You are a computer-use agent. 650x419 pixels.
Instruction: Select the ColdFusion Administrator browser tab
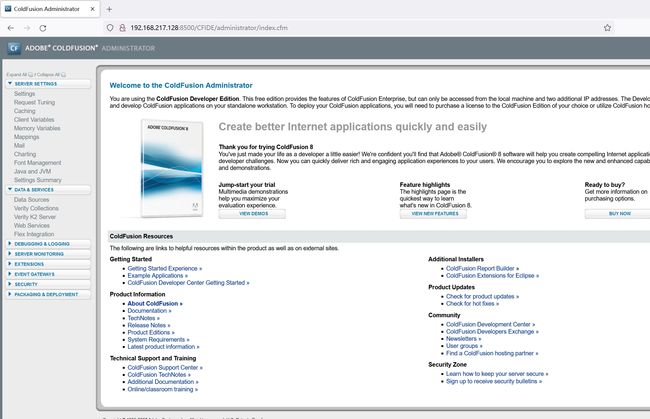tap(50, 9)
